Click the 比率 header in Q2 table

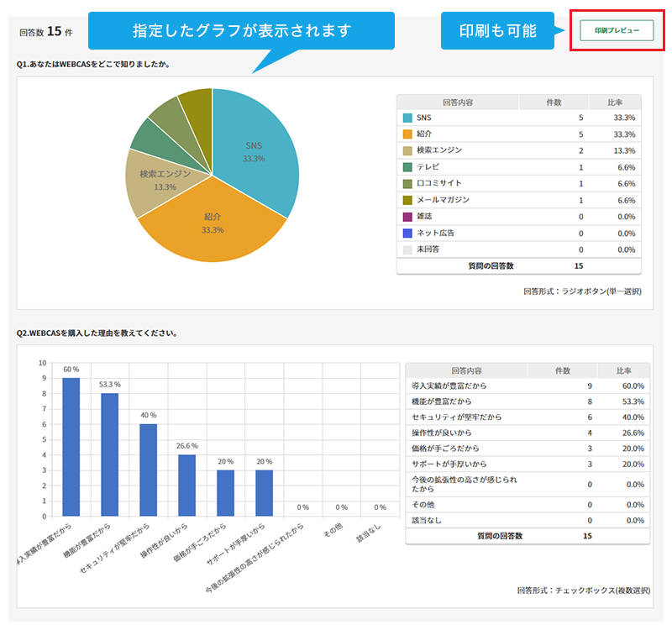tap(623, 370)
